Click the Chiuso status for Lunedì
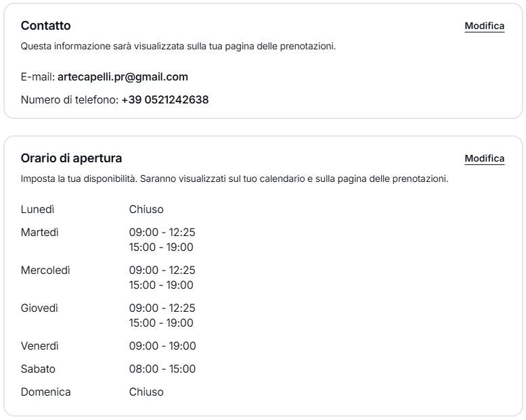Screen dimensions: 526x420 [146, 210]
